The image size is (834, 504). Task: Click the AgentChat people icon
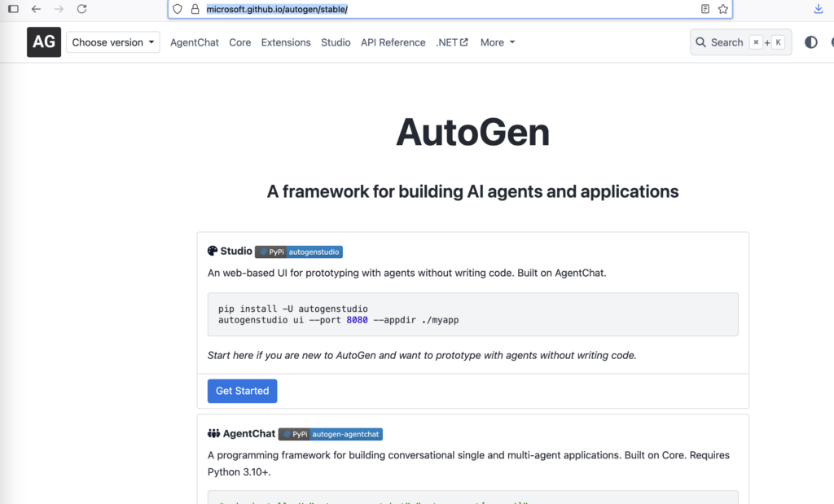pyautogui.click(x=213, y=434)
